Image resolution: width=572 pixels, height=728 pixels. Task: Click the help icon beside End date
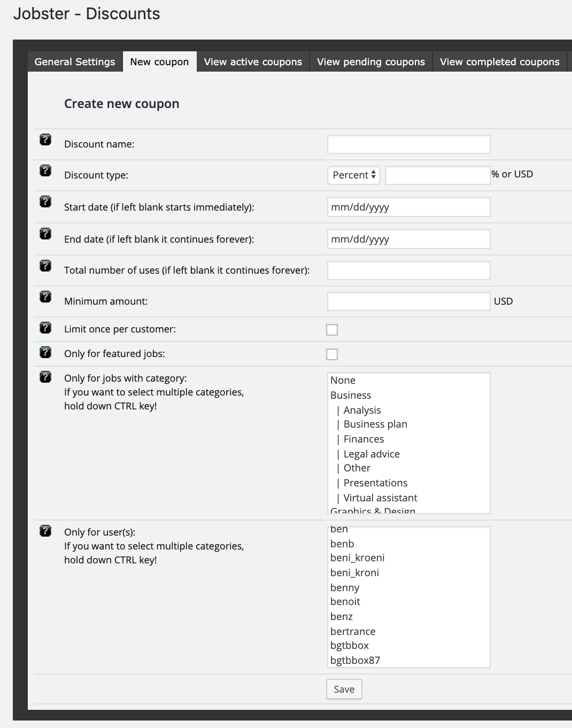[x=45, y=234]
